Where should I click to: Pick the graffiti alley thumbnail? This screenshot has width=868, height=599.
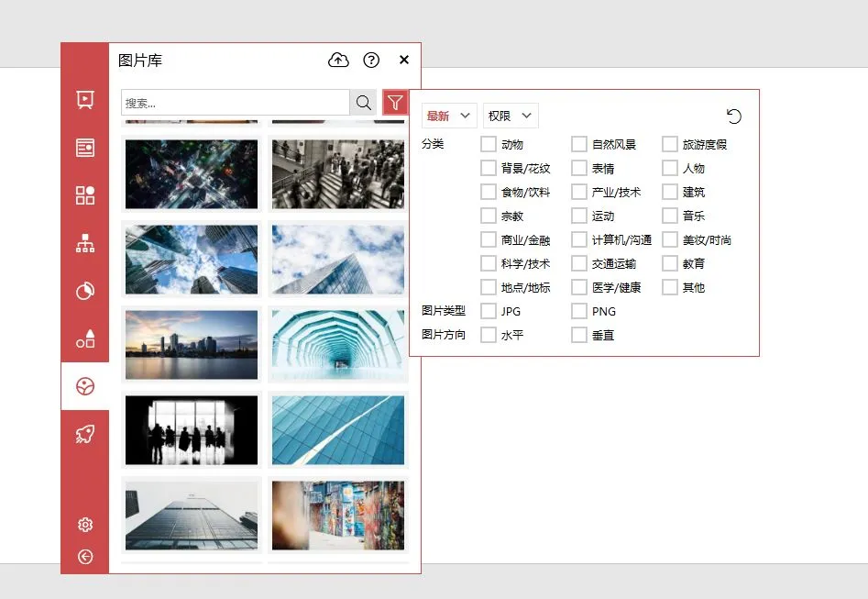click(338, 516)
